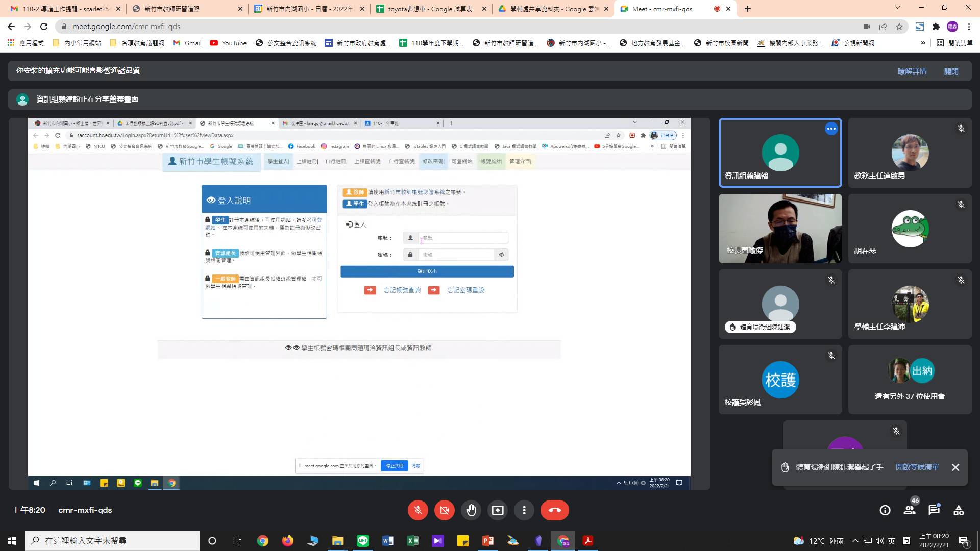Open the in-call chat panel
Screen dimensions: 980x551
(934, 510)
